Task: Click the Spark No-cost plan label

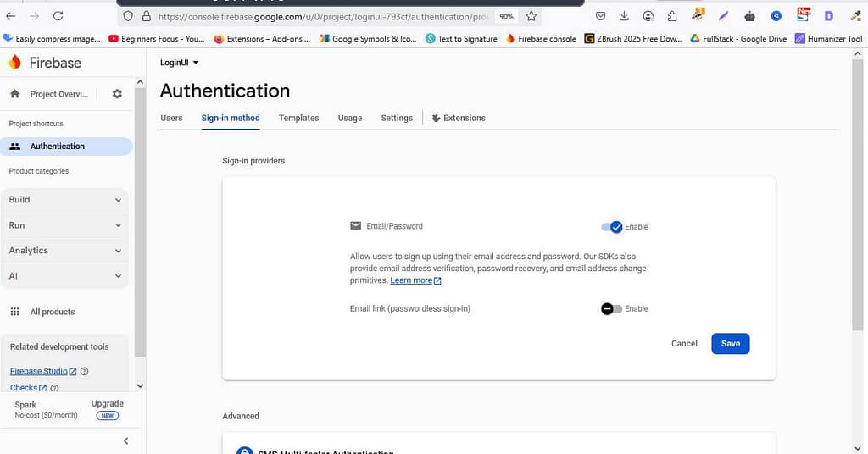Action: tap(46, 409)
